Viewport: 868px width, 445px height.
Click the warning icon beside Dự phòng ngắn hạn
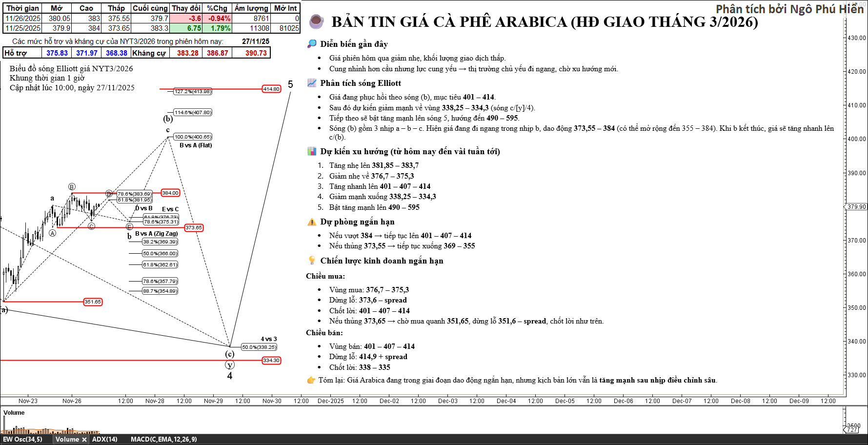tap(312, 222)
